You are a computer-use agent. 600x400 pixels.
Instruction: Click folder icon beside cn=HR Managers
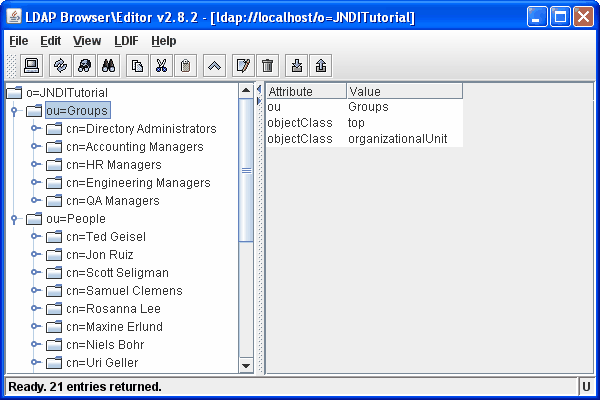pyautogui.click(x=54, y=165)
